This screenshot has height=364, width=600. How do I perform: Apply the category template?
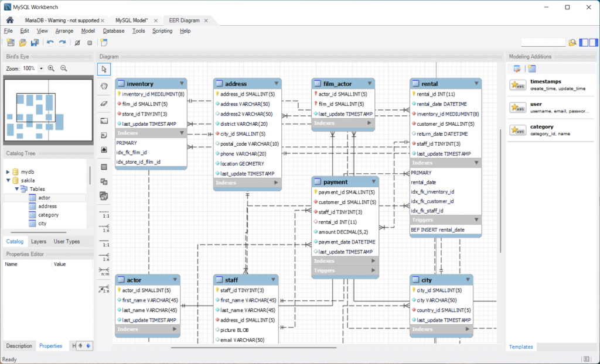coord(551,130)
